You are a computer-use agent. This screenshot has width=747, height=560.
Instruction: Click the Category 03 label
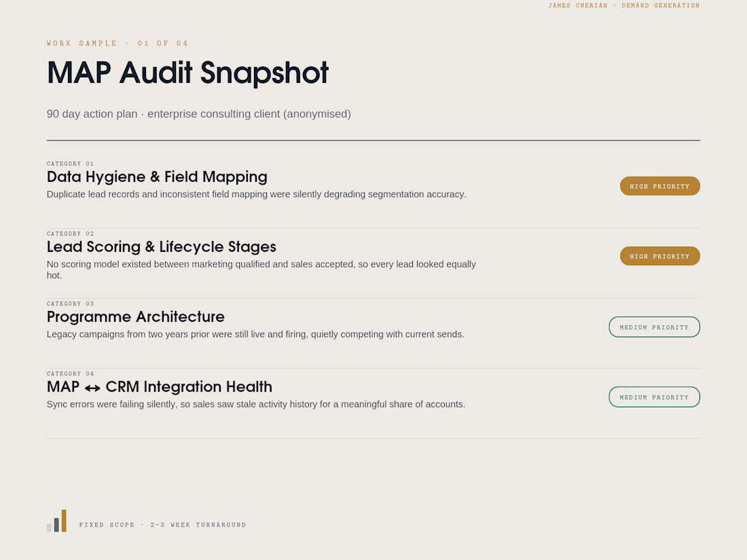coord(70,304)
